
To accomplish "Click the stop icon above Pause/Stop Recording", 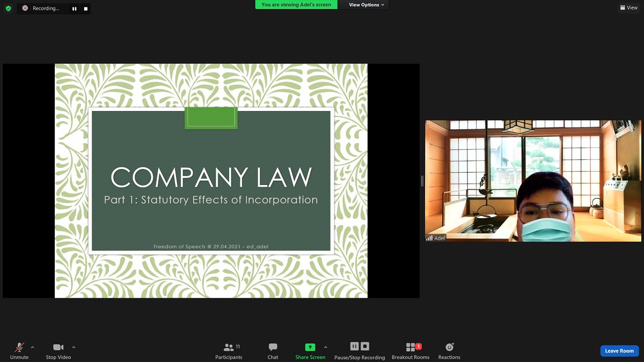I will click(365, 346).
